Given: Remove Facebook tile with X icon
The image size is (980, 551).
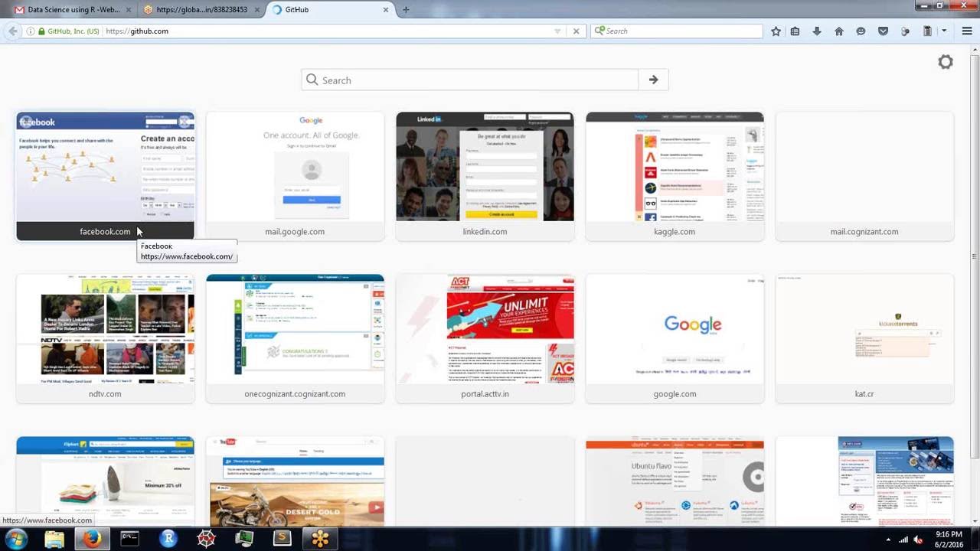Looking at the screenshot, I should (x=185, y=122).
